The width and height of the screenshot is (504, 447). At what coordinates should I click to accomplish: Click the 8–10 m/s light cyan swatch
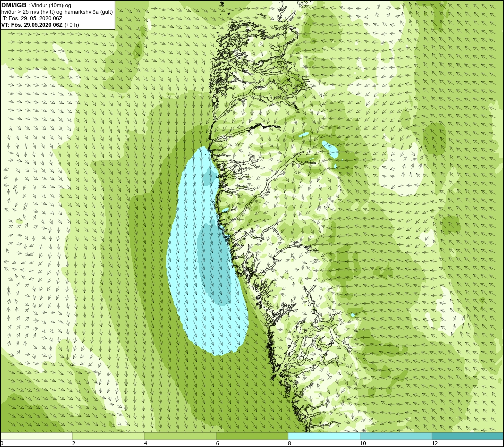coord(324,436)
